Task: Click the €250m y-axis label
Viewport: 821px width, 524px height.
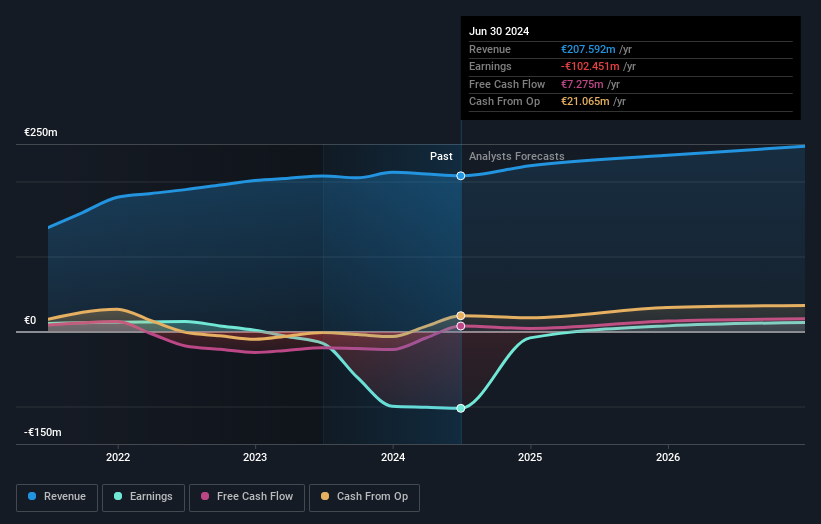Action: [x=41, y=132]
